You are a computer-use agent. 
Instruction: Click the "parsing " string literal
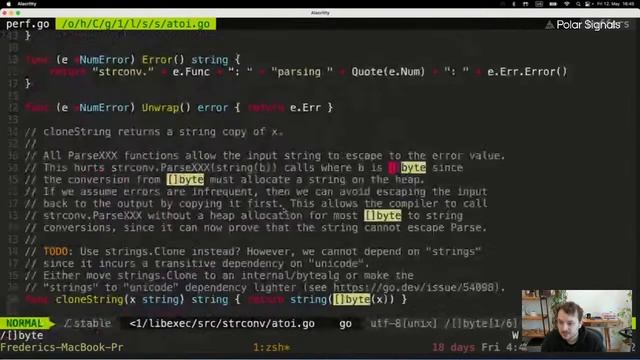(302, 72)
